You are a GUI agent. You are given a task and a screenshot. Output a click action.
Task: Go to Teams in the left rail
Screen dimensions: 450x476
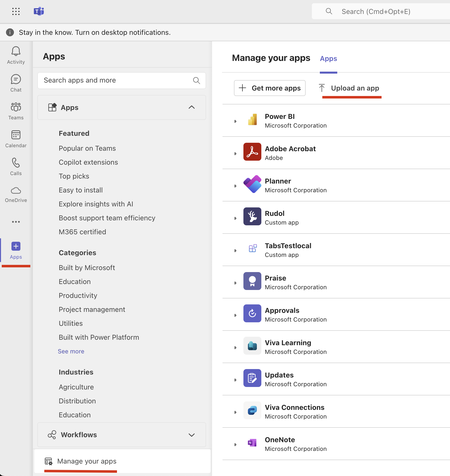coord(16,111)
